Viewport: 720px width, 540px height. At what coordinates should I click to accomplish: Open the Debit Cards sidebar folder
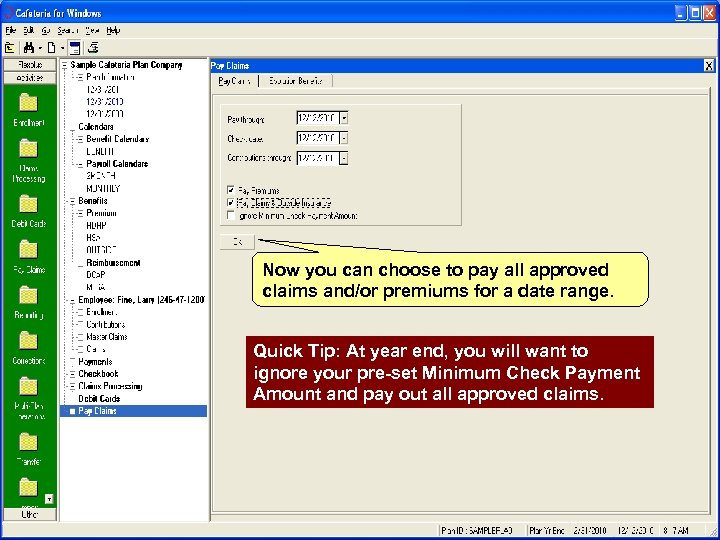(x=28, y=204)
